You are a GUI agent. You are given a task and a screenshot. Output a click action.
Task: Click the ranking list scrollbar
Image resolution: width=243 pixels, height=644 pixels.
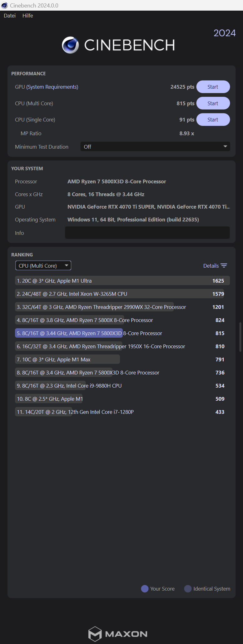tap(240, 337)
